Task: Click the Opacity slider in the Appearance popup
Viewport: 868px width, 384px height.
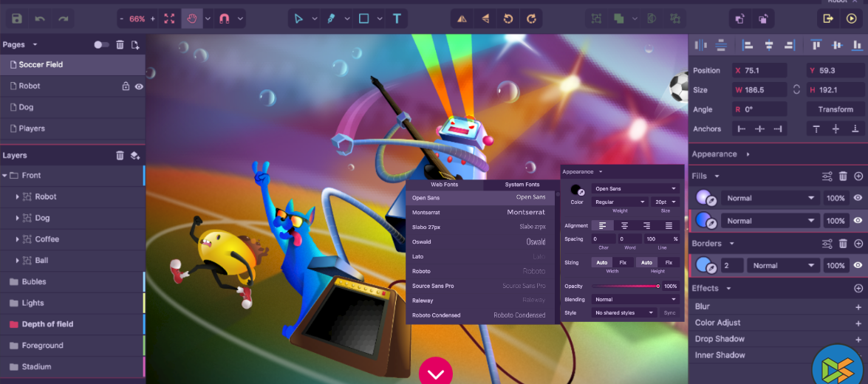Action: [x=625, y=286]
